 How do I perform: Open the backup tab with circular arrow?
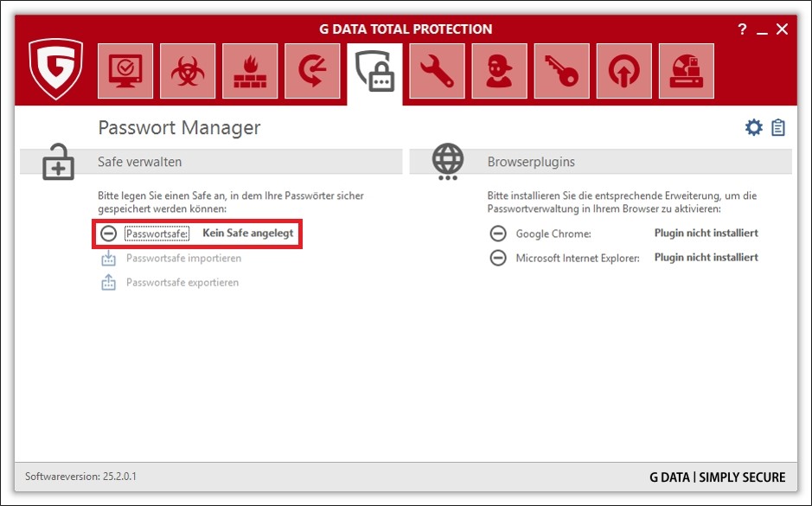(312, 71)
